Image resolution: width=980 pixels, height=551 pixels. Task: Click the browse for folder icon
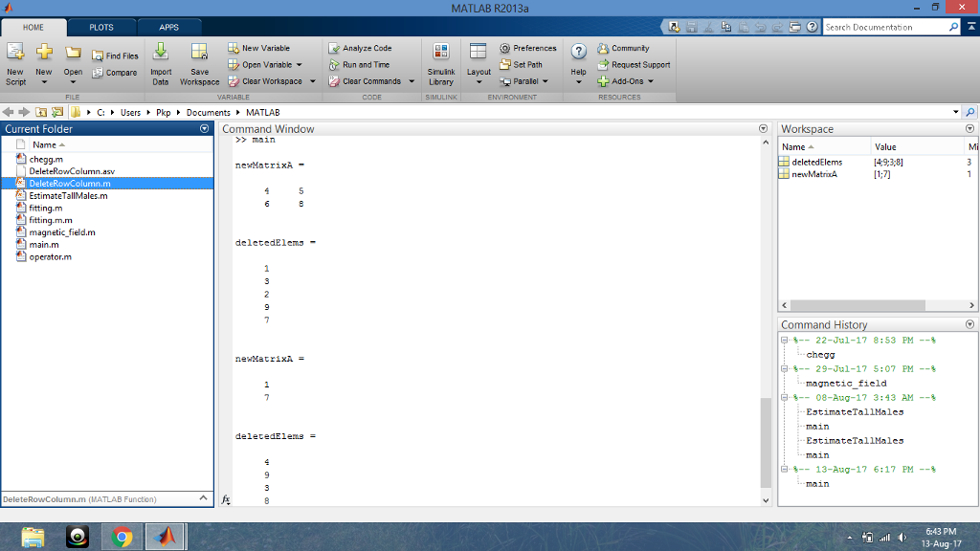[x=57, y=113]
